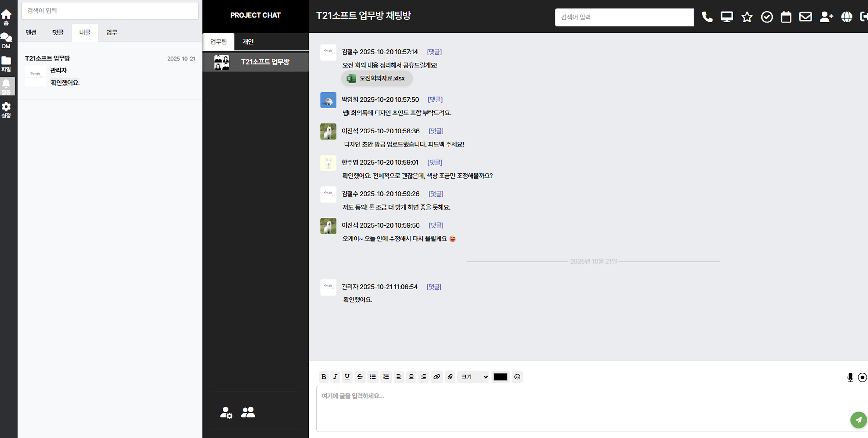The height and width of the screenshot is (438, 868).
Task: Open screen share monitor icon
Action: [727, 17]
